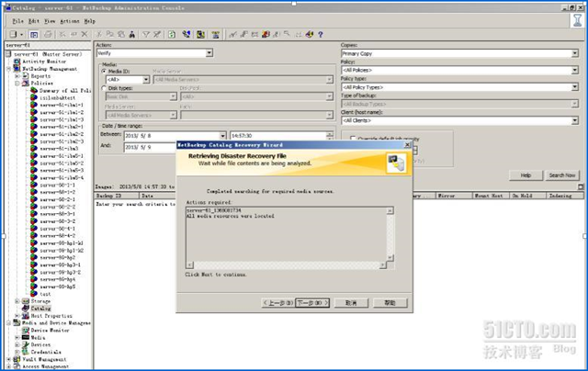
Task: Open the Client host name dropdown
Action: point(575,120)
